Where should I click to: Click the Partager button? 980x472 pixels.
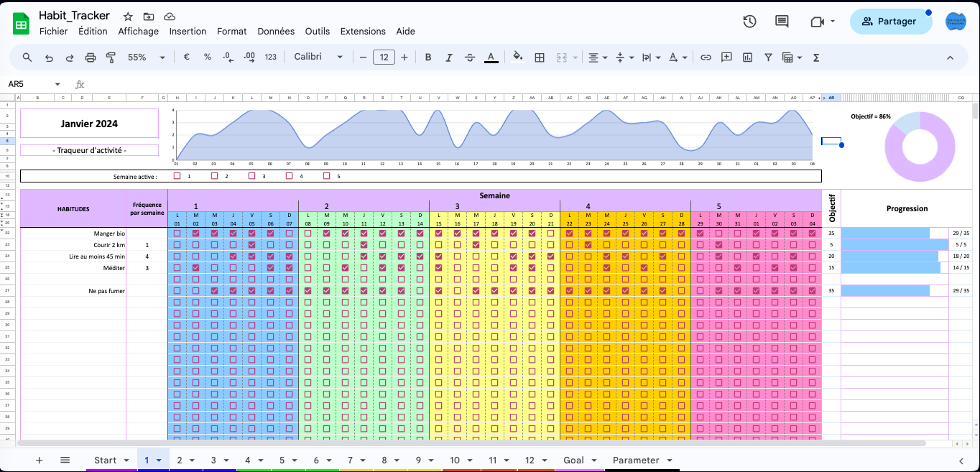pos(891,22)
